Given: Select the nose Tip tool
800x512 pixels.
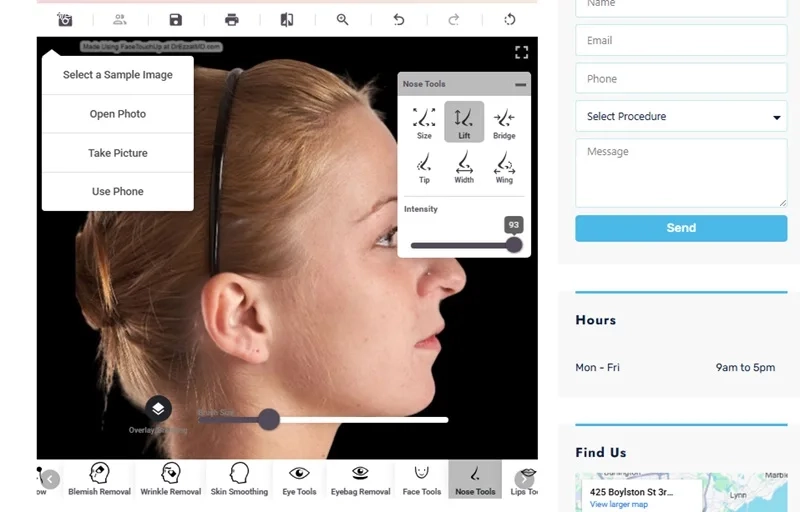Looking at the screenshot, I should coord(424,167).
